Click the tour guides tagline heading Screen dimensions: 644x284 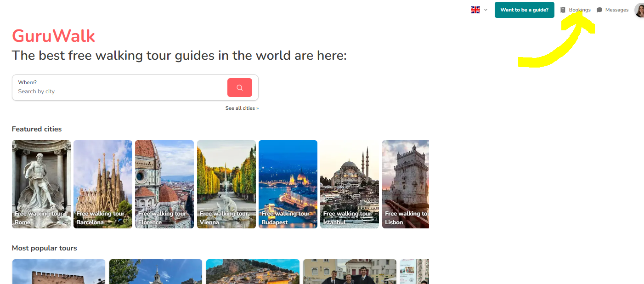179,56
